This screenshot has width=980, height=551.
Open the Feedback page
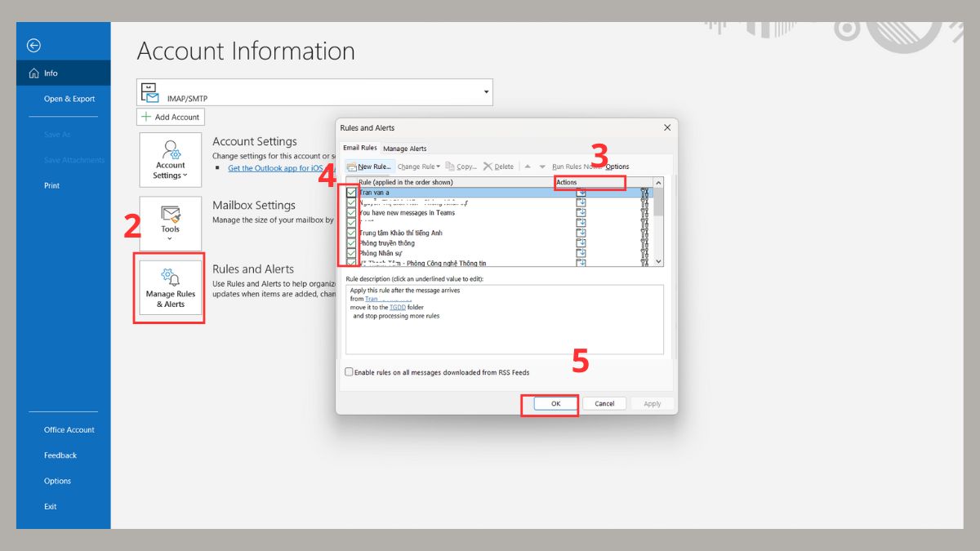(x=60, y=455)
